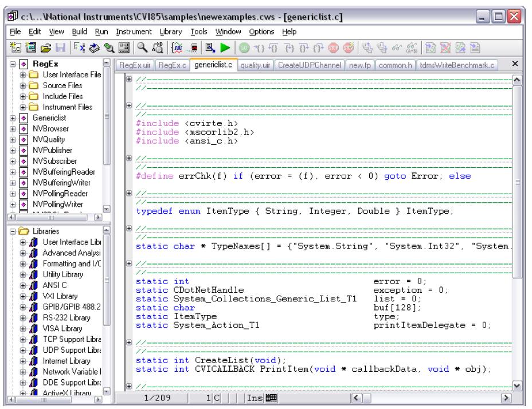Click the indented list with blue arrow icon

(x=79, y=48)
